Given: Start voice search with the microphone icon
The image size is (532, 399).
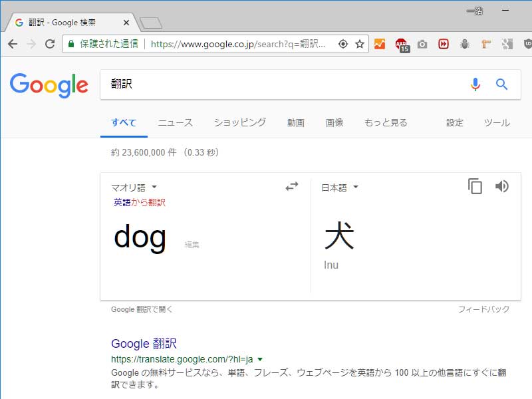Looking at the screenshot, I should [x=474, y=84].
